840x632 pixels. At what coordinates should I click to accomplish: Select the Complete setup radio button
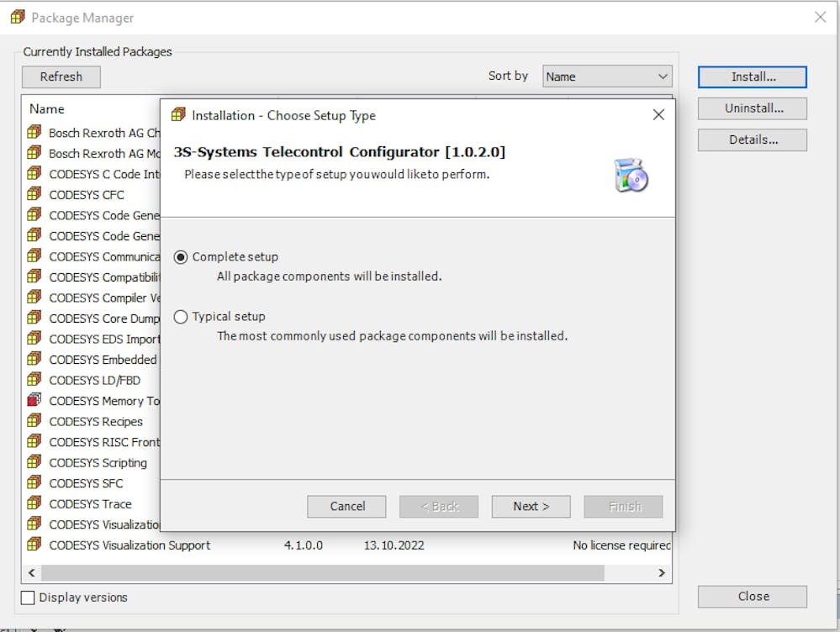(x=181, y=257)
